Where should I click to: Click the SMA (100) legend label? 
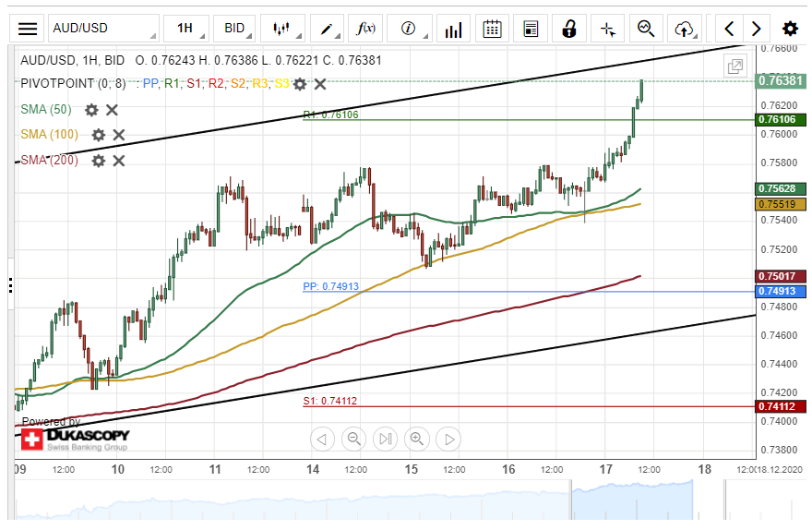point(49,135)
